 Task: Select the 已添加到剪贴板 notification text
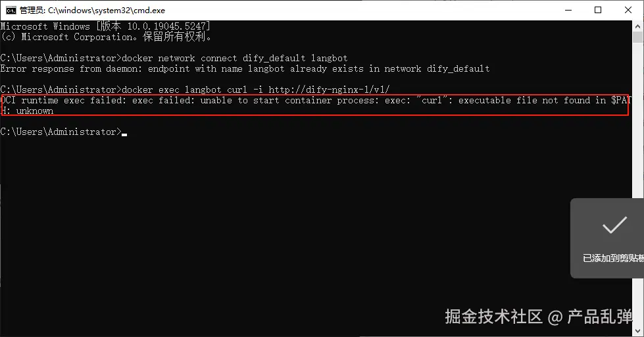click(613, 258)
